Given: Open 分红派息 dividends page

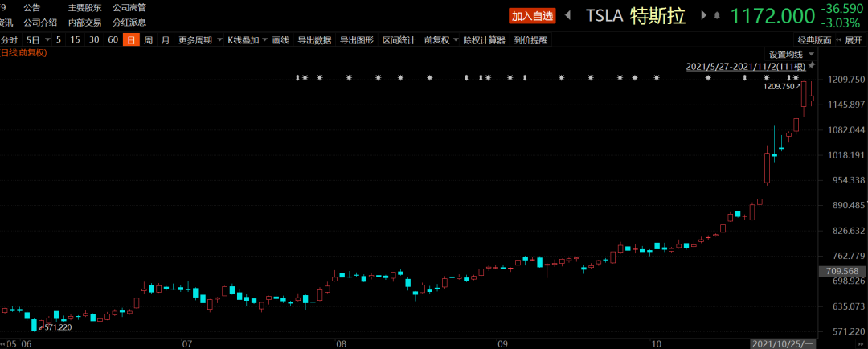Looking at the screenshot, I should [129, 23].
